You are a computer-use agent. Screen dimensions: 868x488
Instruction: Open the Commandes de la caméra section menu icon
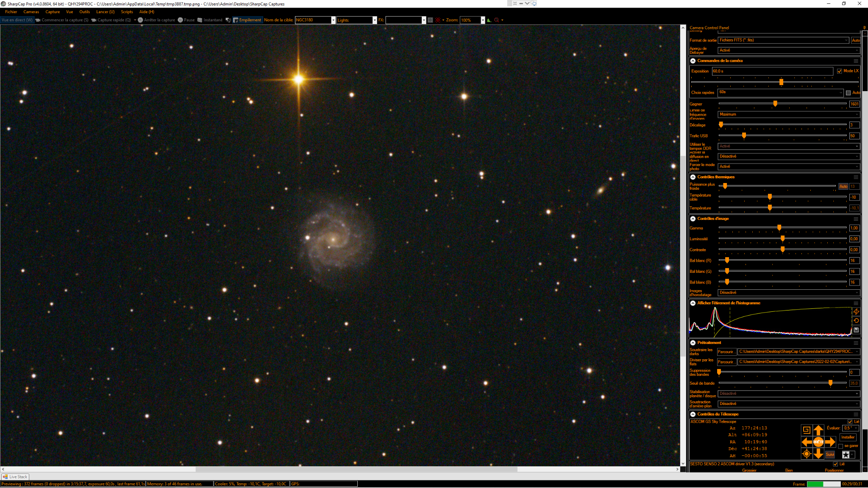coord(856,61)
